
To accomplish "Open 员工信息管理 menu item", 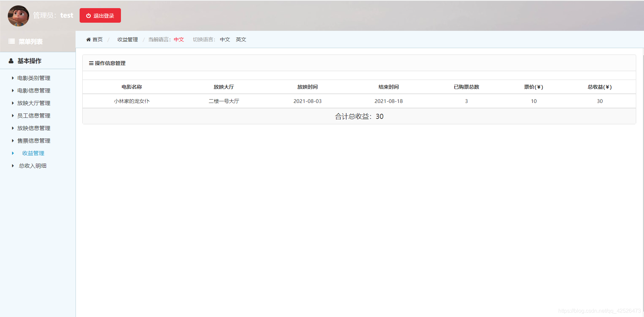I will [34, 116].
